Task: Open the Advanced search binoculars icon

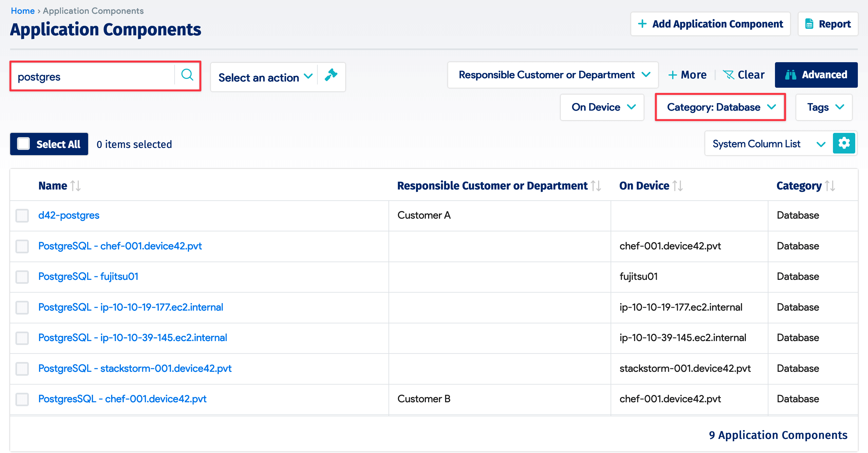Action: coord(791,75)
